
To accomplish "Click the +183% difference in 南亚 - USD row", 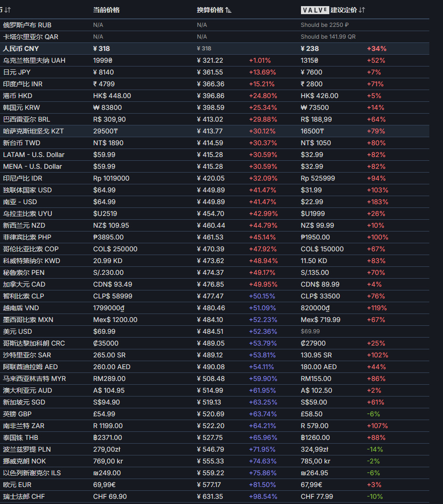I will pyautogui.click(x=377, y=202).
